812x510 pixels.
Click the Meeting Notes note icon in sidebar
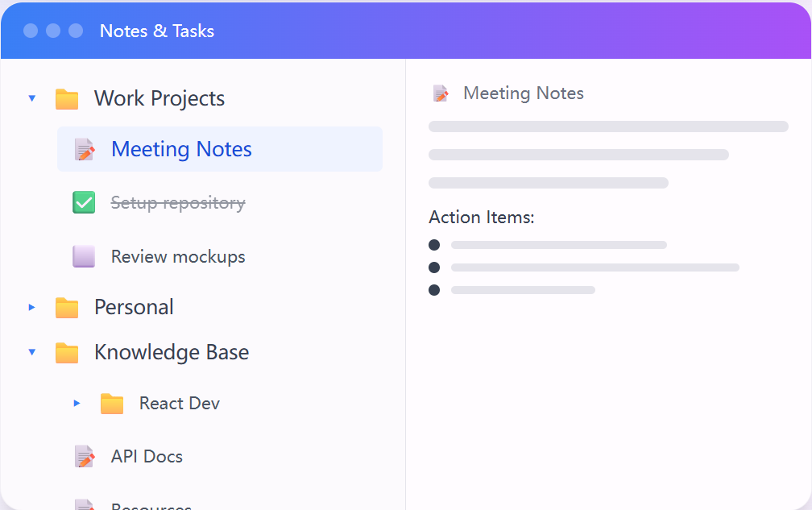tap(84, 150)
